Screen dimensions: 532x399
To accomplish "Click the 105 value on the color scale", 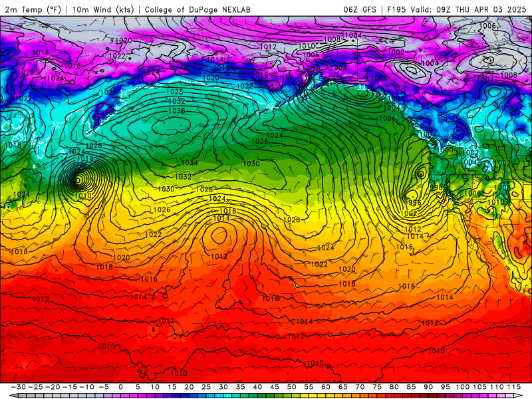I will point(479,387).
